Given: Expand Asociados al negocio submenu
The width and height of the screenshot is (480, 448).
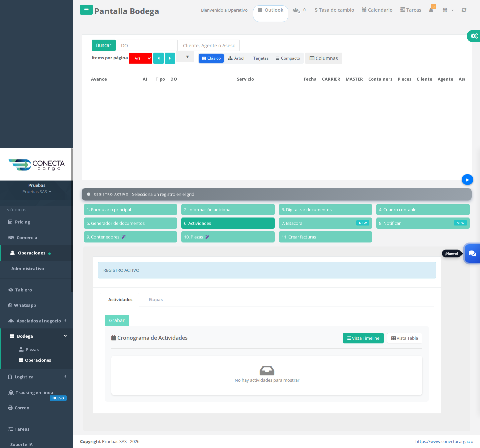Looking at the screenshot, I should [x=37, y=321].
